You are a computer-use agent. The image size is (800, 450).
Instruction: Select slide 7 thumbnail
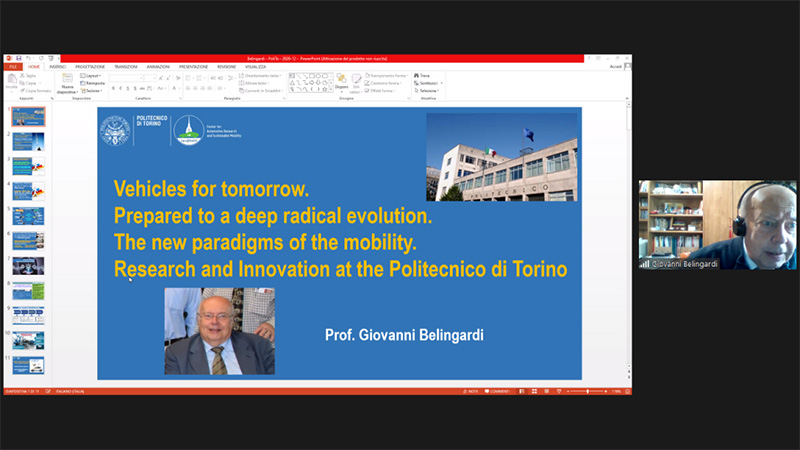coord(28,266)
